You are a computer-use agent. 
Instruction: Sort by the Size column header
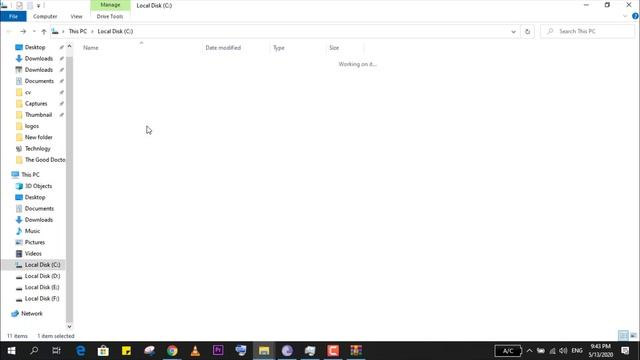click(334, 48)
